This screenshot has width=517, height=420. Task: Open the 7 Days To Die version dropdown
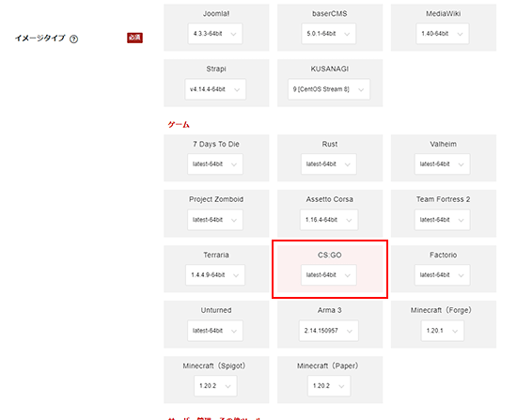[215, 164]
